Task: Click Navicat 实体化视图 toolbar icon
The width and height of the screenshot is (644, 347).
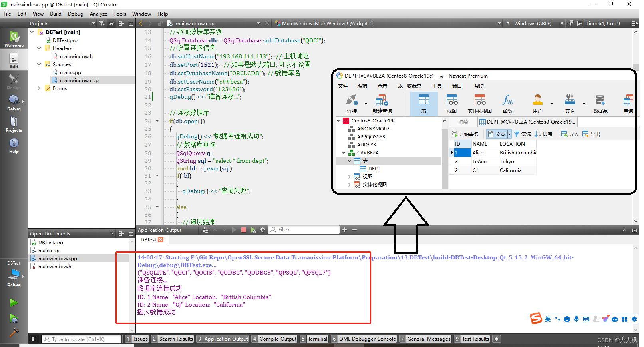Action: [x=480, y=104]
